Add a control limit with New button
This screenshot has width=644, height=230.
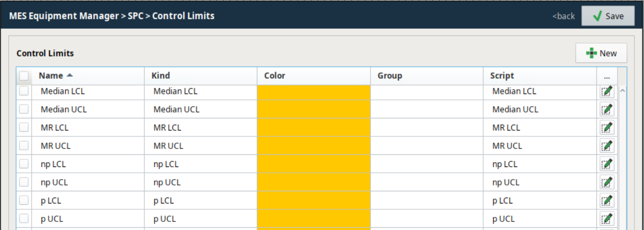(601, 53)
